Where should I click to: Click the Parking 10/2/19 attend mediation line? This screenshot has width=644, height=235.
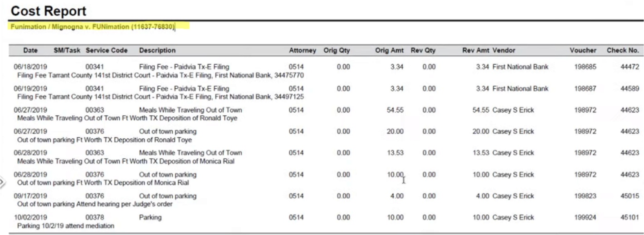[x=66, y=225]
